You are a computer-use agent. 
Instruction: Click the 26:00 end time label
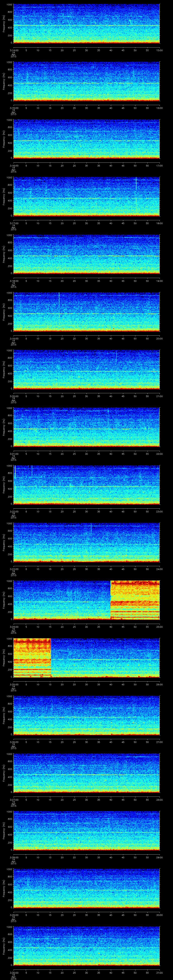pyautogui.click(x=160, y=684)
